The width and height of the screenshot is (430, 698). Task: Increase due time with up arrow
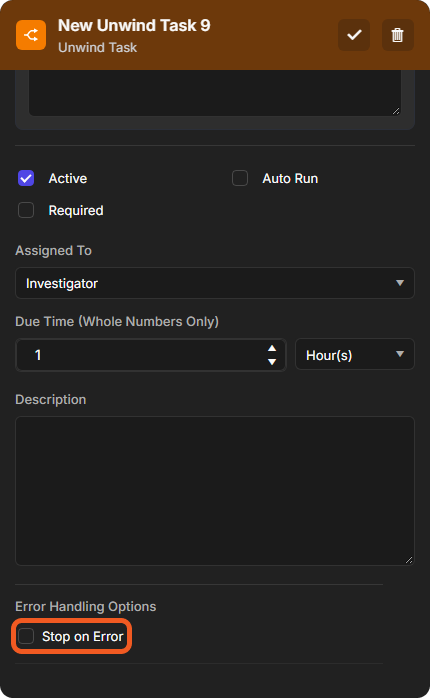coord(272,349)
